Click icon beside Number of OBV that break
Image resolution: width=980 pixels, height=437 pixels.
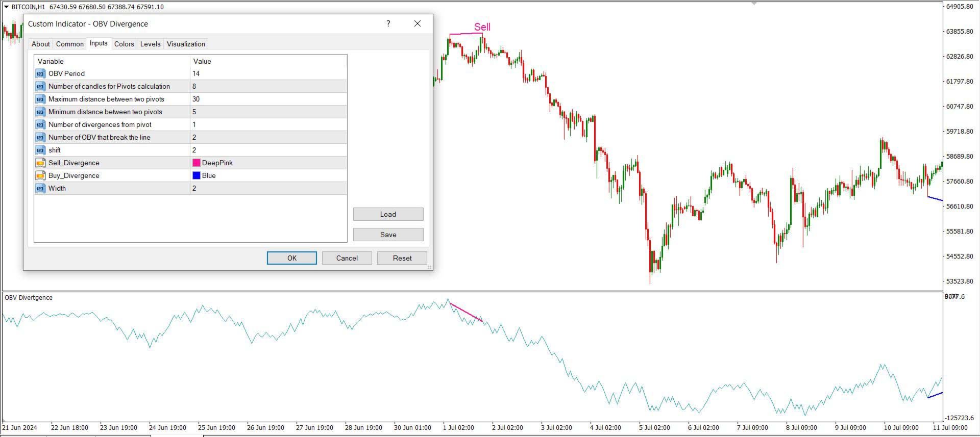coord(40,137)
